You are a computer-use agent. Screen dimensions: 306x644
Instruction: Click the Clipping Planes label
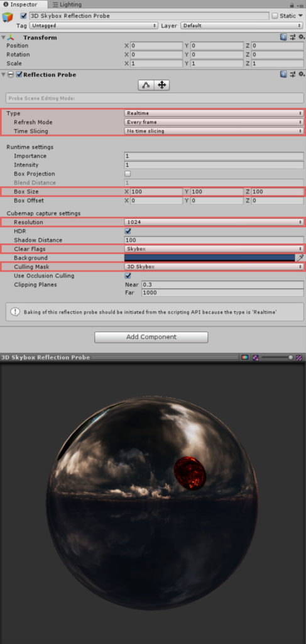35,285
